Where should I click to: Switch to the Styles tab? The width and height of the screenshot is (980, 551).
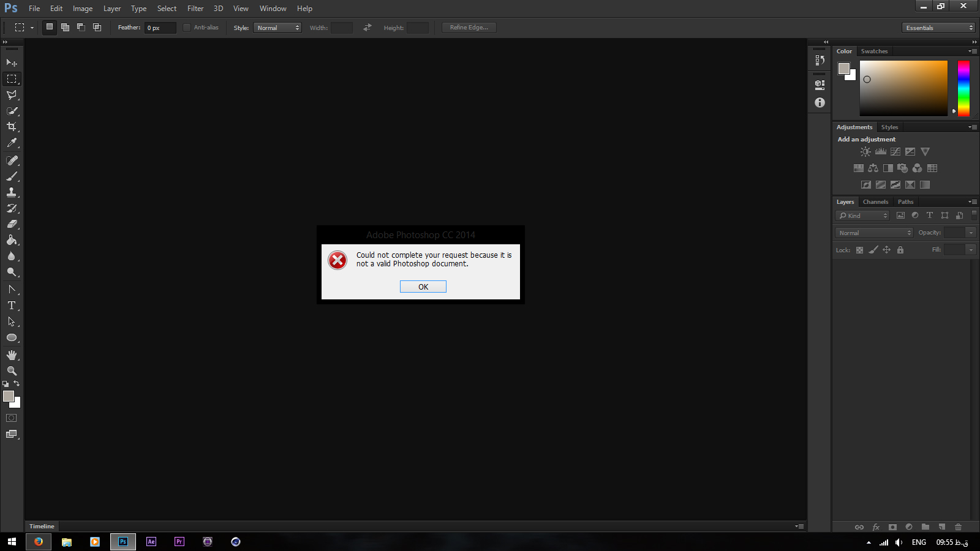point(889,127)
